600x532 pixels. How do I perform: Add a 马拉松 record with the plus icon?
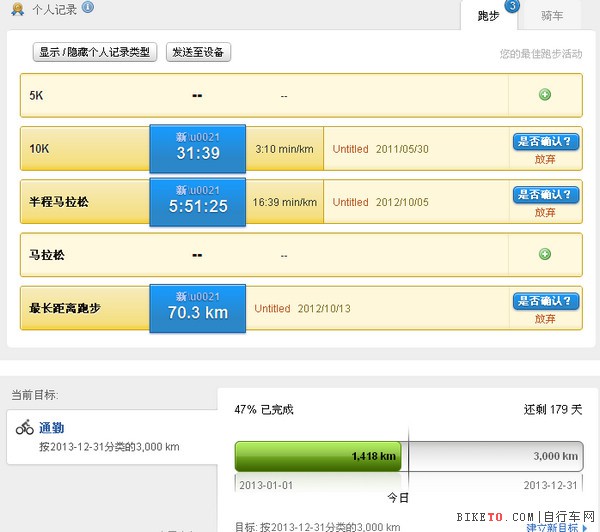pyautogui.click(x=545, y=254)
